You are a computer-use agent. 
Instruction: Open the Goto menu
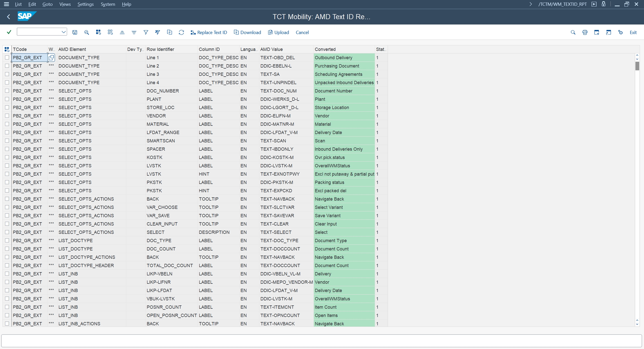[47, 4]
